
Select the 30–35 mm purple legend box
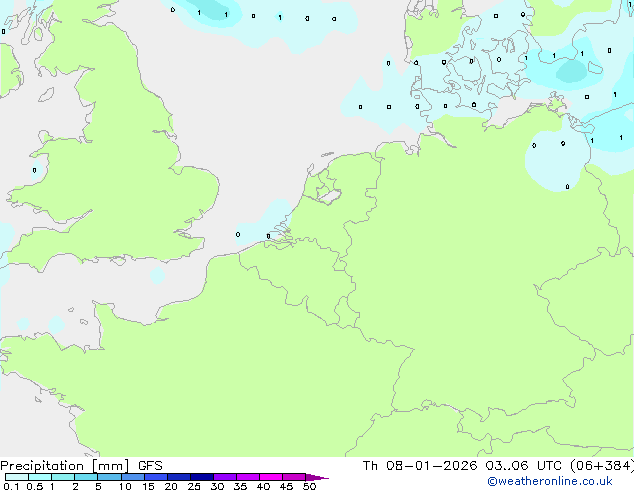click(225, 477)
